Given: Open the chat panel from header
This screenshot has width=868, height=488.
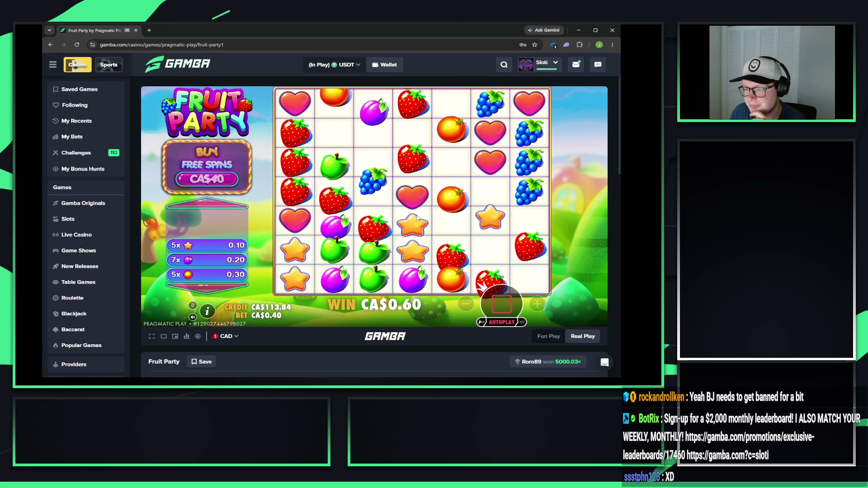Looking at the screenshot, I should click(598, 65).
